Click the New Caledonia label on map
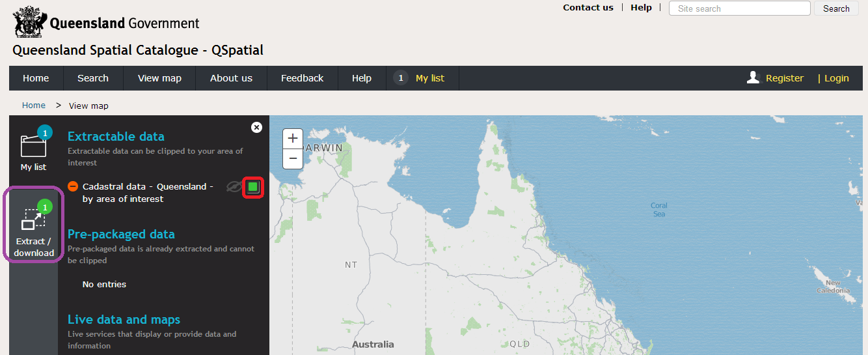 pyautogui.click(x=834, y=287)
